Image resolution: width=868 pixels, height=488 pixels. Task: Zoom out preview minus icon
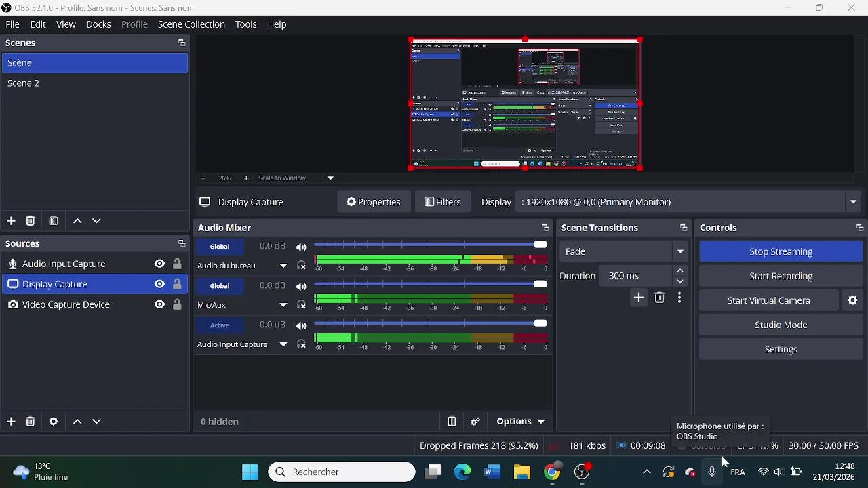[203, 178]
